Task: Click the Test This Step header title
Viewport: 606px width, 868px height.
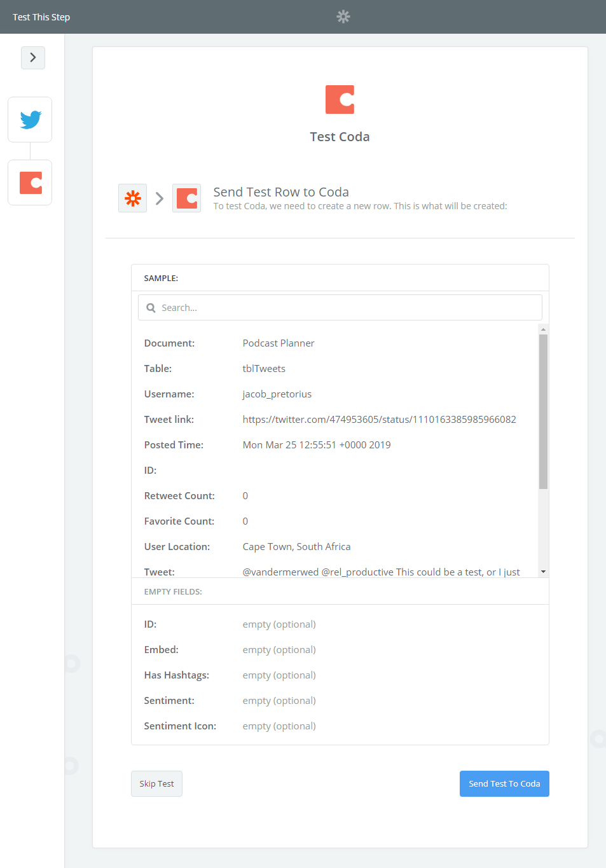Action: pyautogui.click(x=41, y=17)
